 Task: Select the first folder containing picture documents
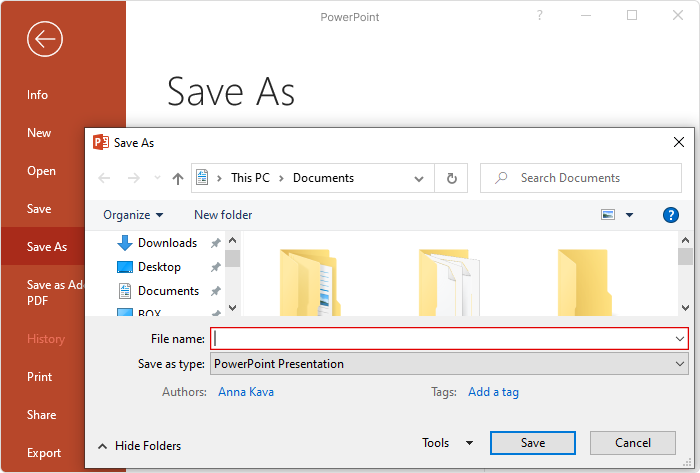(310, 282)
